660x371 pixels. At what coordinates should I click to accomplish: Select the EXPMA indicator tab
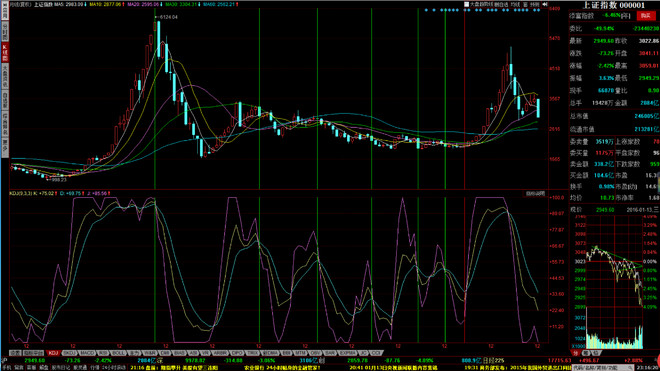348,353
